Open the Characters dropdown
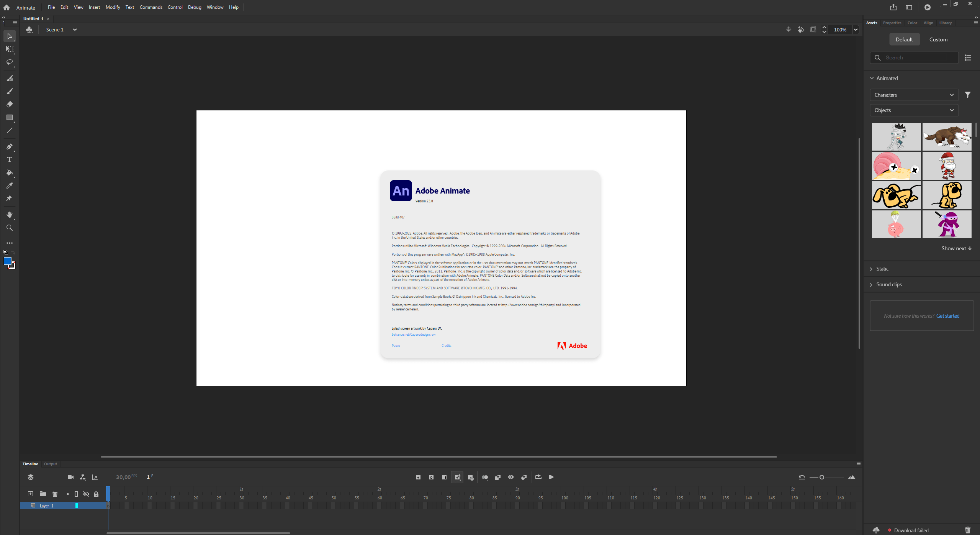The image size is (980, 535). click(914, 95)
